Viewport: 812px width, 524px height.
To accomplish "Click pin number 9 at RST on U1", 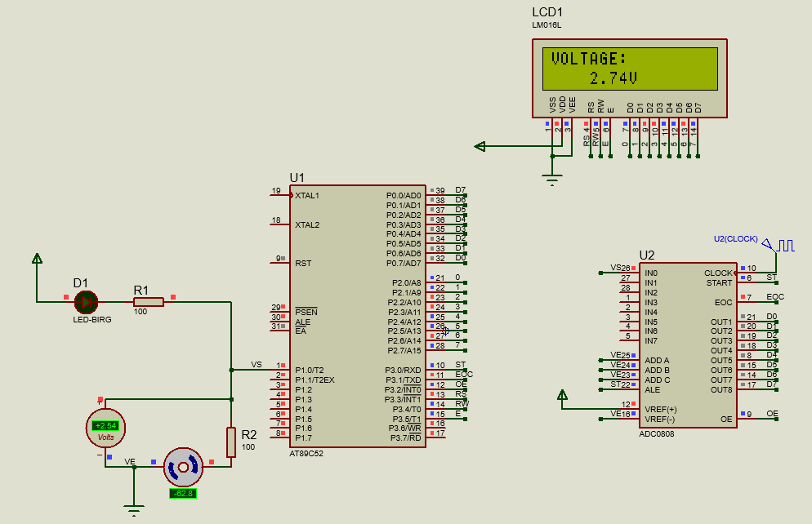I will coord(278,258).
